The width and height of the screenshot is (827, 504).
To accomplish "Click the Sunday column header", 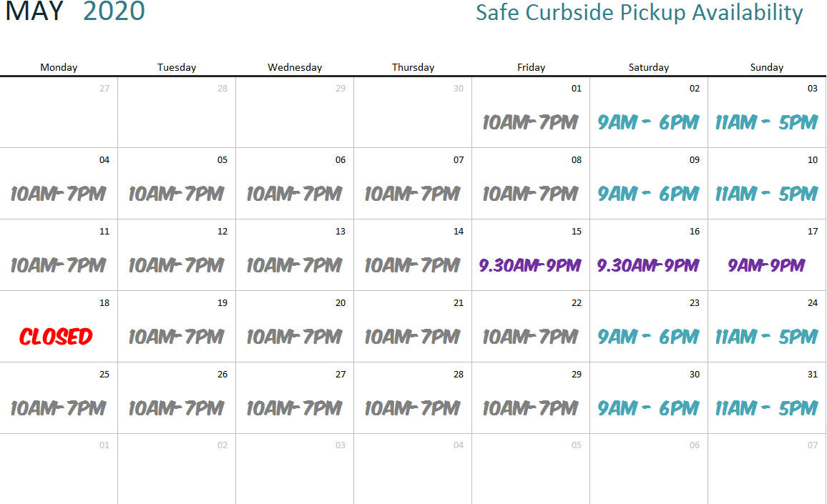I will (x=767, y=67).
